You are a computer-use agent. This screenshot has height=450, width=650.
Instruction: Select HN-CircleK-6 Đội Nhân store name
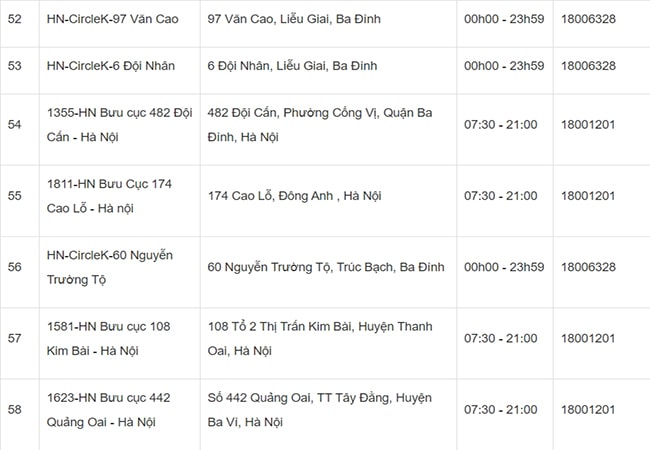point(111,65)
